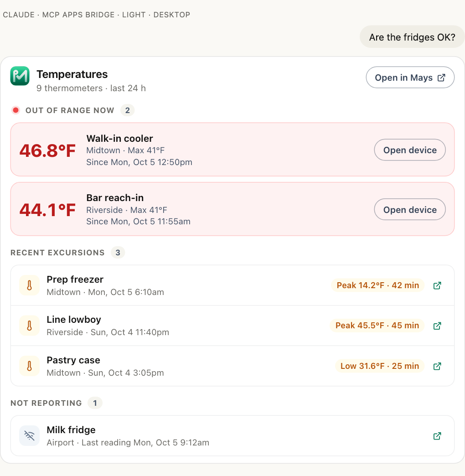Open in Mays button
This screenshot has height=476, width=465.
(410, 78)
